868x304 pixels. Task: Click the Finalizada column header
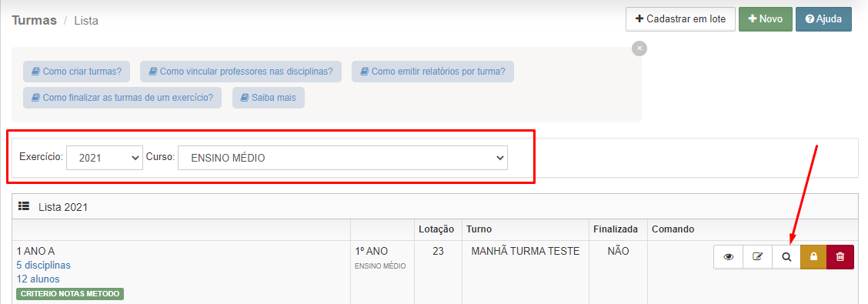(616, 229)
